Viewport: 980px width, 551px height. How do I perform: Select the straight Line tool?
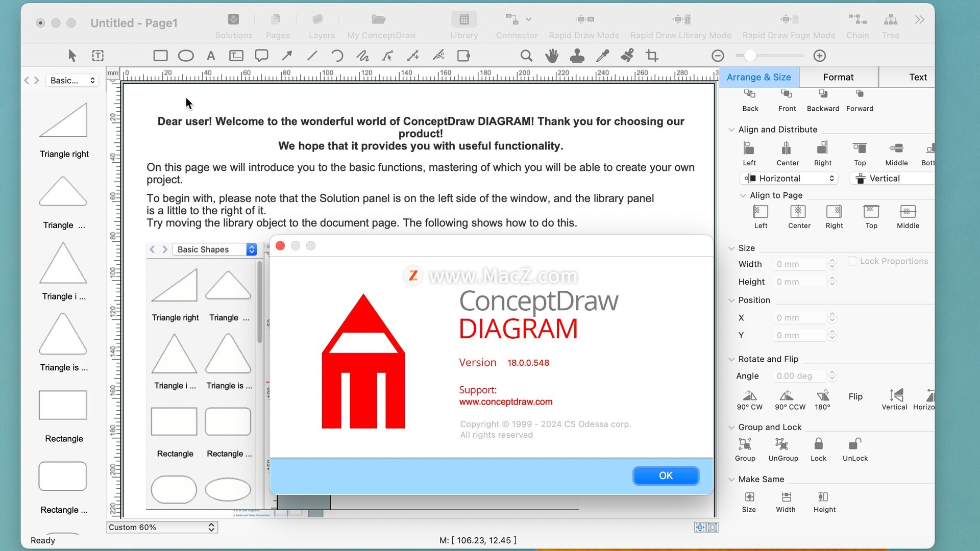[x=312, y=56]
